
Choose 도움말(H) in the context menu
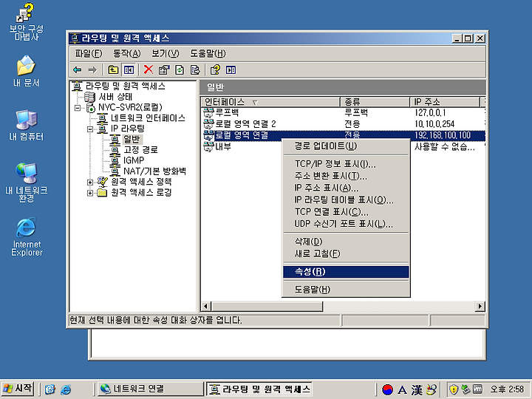coord(346,290)
